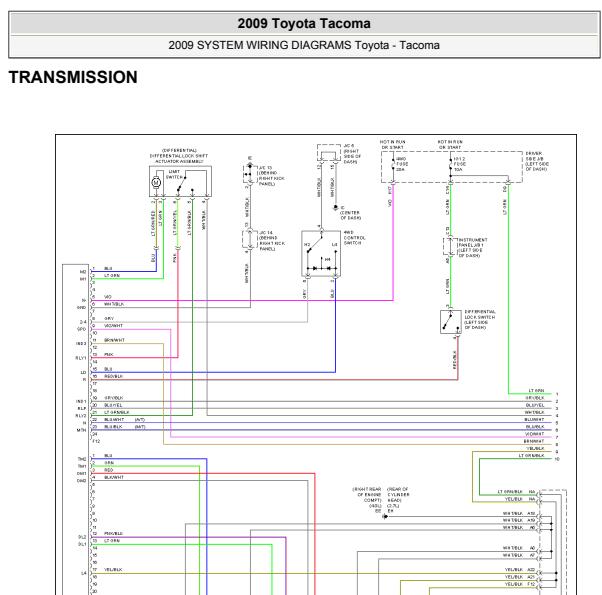Click the "RED" wire label at lower connector pin 3

tap(109, 470)
